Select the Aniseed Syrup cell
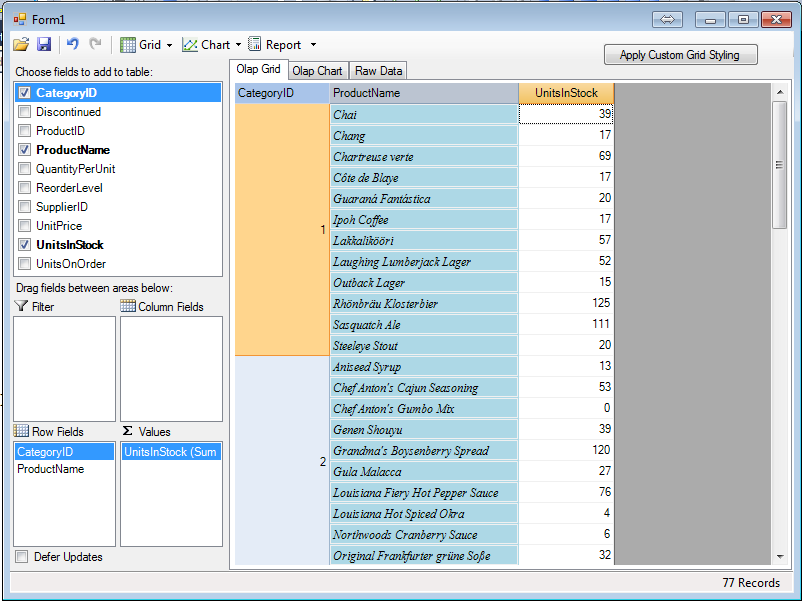The height and width of the screenshot is (602, 802). [x=424, y=366]
